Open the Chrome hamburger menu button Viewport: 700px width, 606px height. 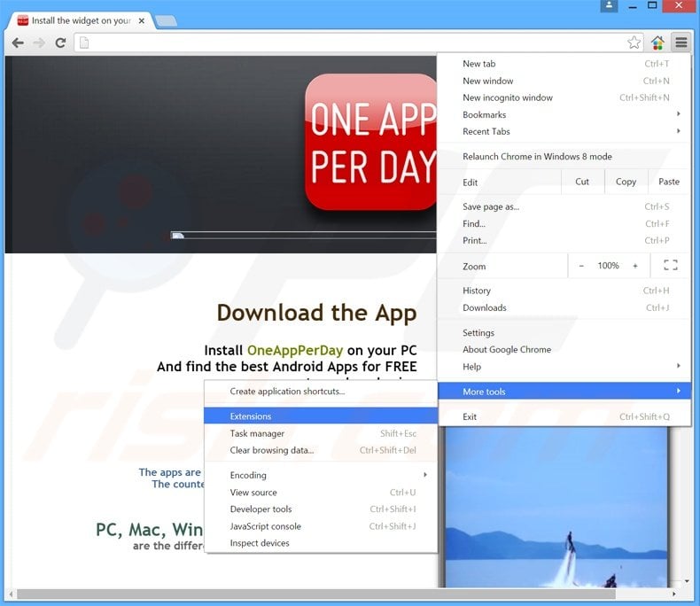pyautogui.click(x=681, y=43)
